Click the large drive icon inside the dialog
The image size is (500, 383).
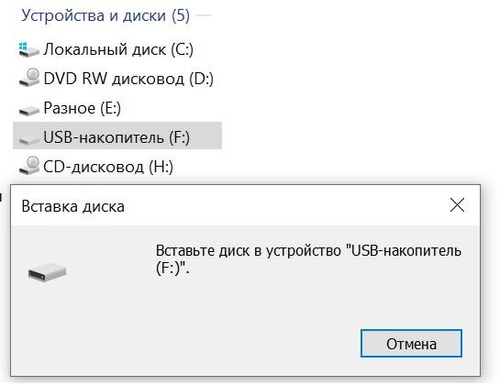point(47,272)
